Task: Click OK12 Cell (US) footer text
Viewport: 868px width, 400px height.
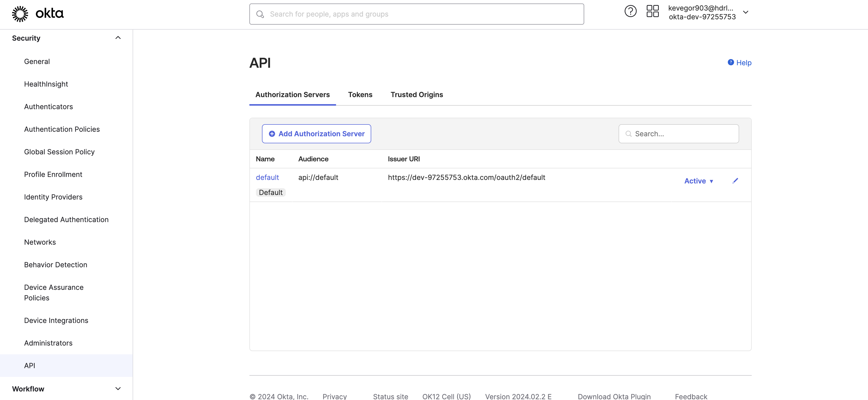Action: [x=446, y=396]
